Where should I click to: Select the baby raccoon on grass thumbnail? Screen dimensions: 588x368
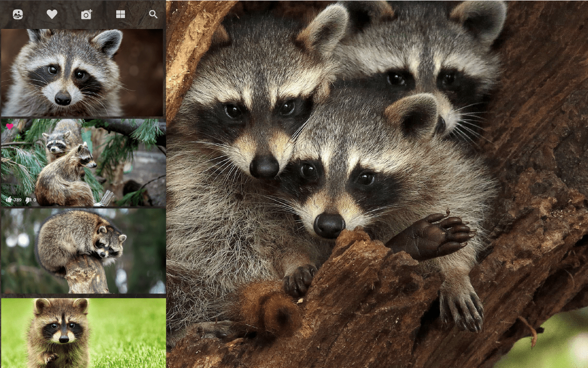[x=83, y=333]
